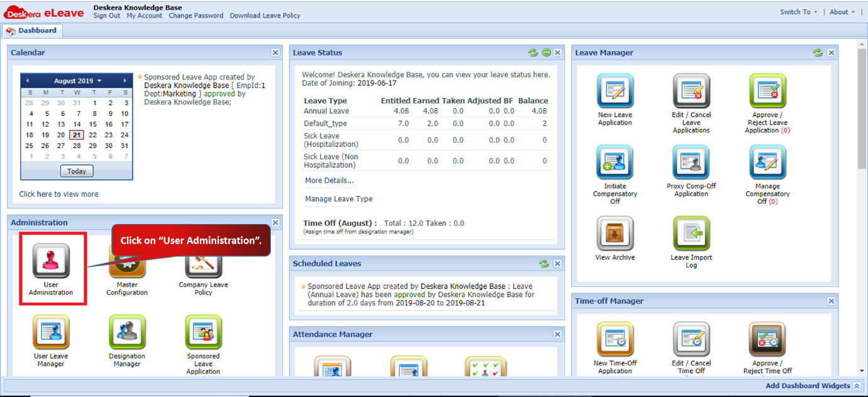Refresh the Leave Status widget
The image size is (868, 397).
click(533, 53)
